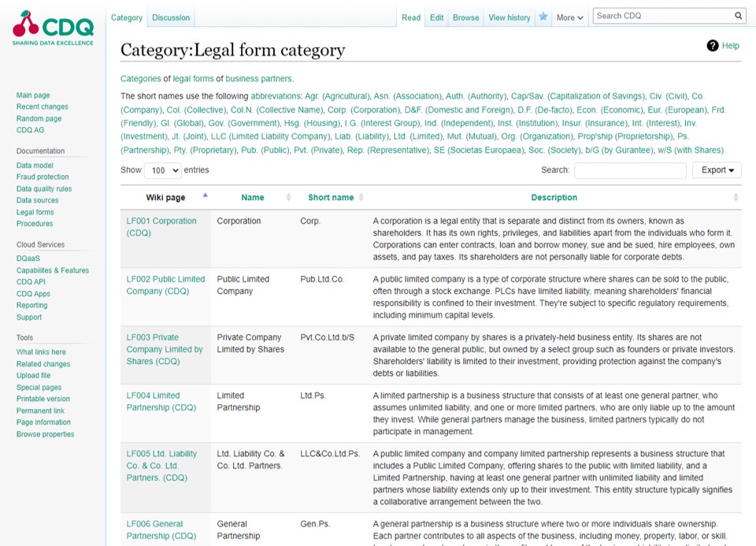The width and height of the screenshot is (756, 546).
Task: Open Data model documentation
Action: (x=35, y=165)
